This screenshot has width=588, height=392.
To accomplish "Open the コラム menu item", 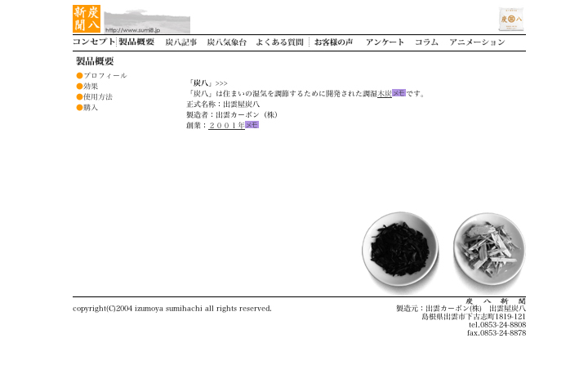I will 426,42.
